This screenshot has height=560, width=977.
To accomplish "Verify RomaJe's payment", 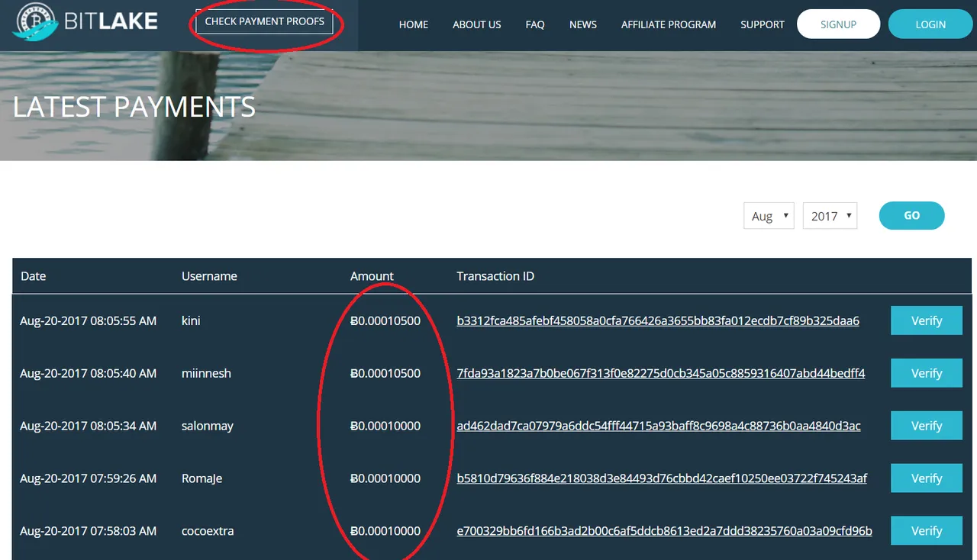I will coord(927,478).
